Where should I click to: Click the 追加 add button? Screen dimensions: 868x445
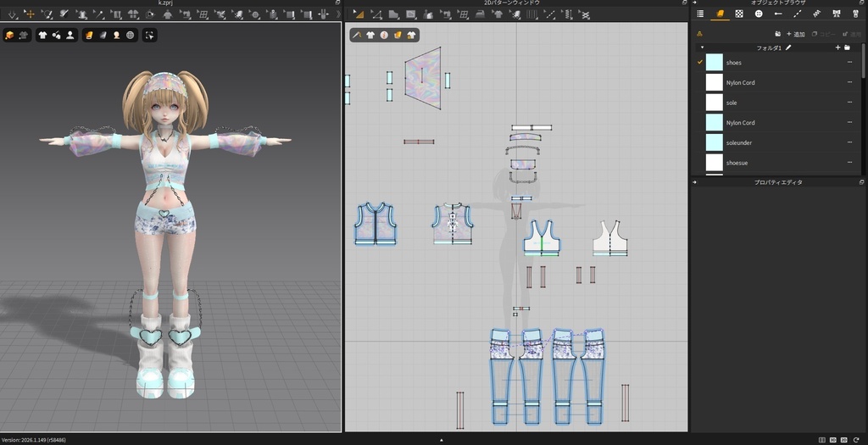click(x=795, y=34)
